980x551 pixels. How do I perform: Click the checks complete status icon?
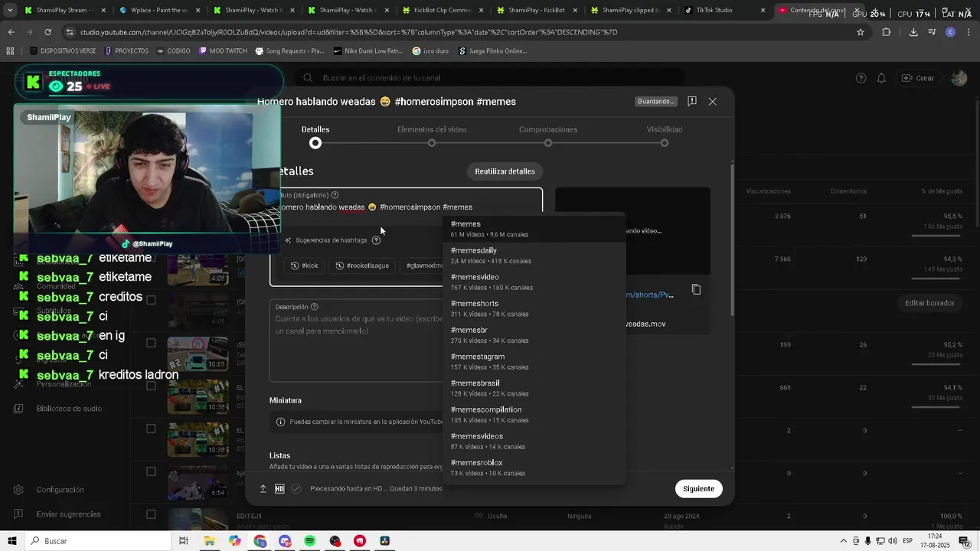coord(296,488)
